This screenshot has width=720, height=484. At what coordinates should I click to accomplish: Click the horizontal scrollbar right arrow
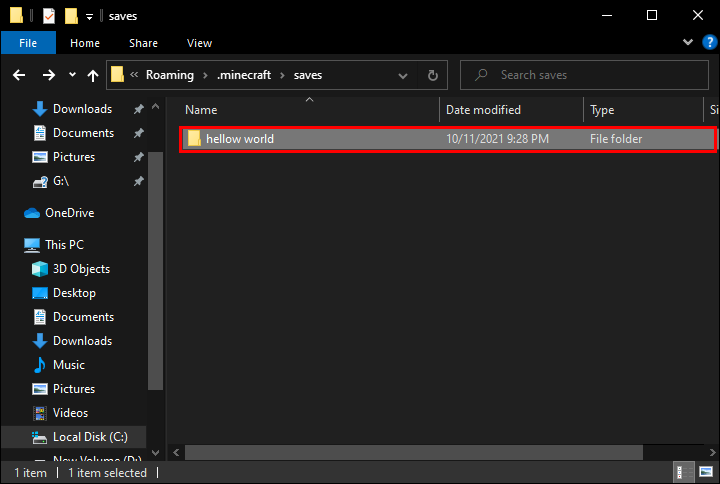[711, 453]
